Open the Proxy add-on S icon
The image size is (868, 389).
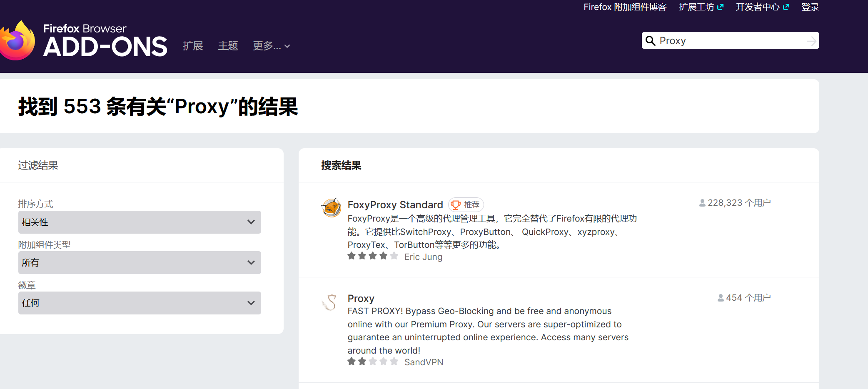330,302
